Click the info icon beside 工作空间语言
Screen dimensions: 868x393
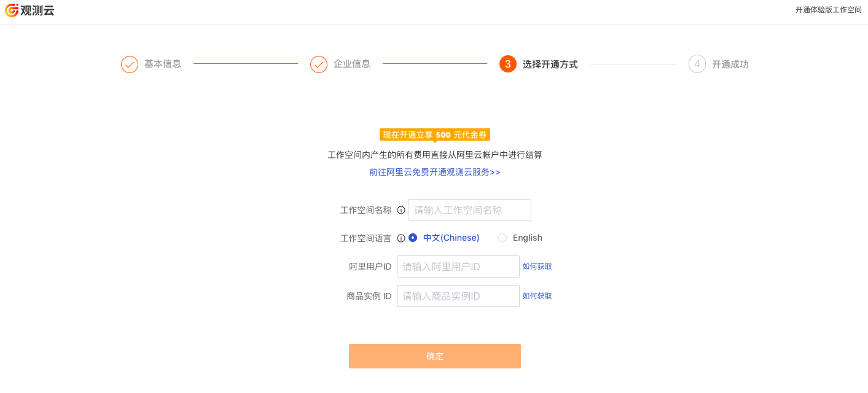click(x=401, y=238)
